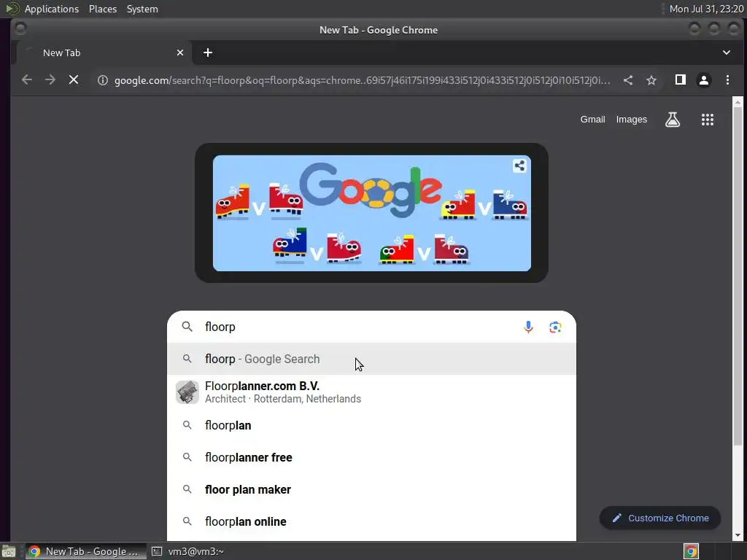
Task: Click the Google Doodle image
Action: click(x=371, y=213)
